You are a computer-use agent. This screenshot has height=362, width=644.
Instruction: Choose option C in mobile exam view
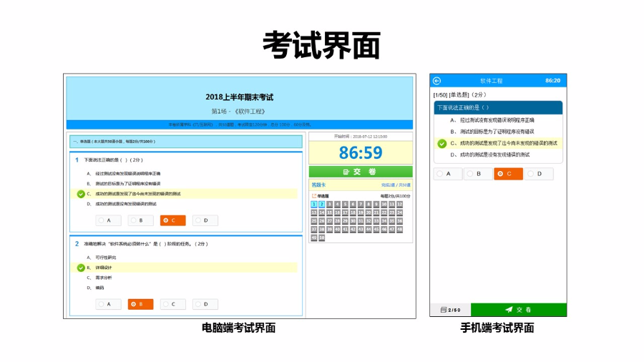tap(509, 174)
